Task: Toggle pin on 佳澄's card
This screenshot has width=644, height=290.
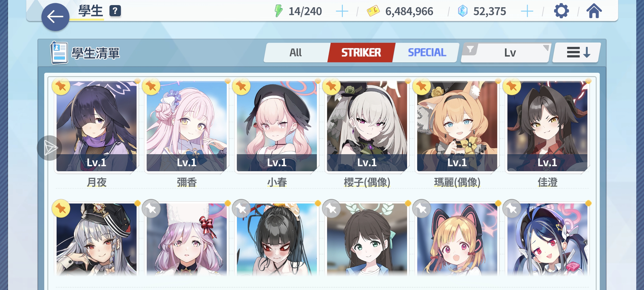Action: coord(512,86)
